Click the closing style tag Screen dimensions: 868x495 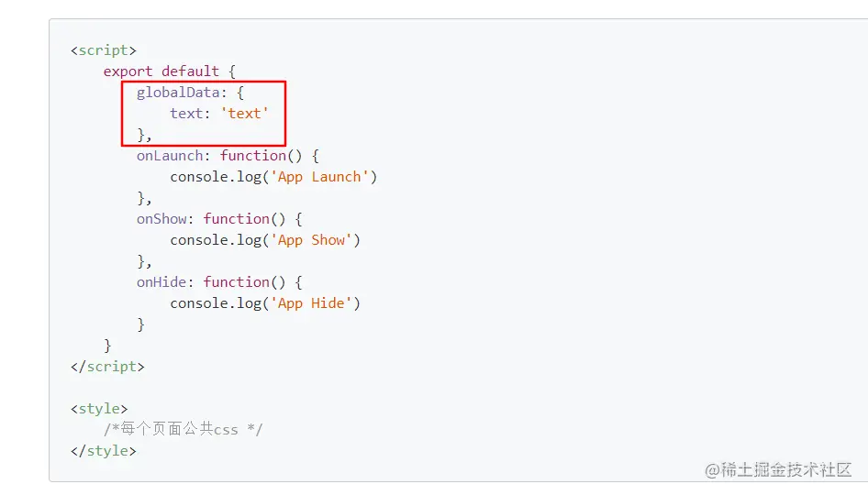coord(103,451)
